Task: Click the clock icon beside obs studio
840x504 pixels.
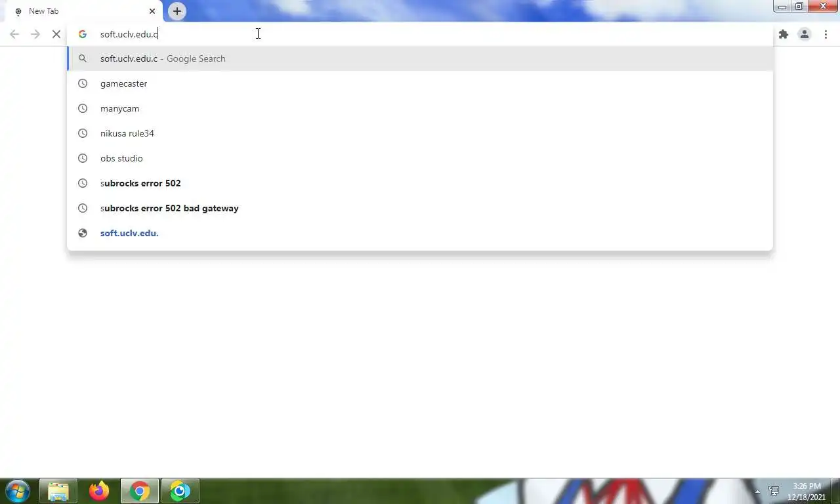Action: coord(83,158)
